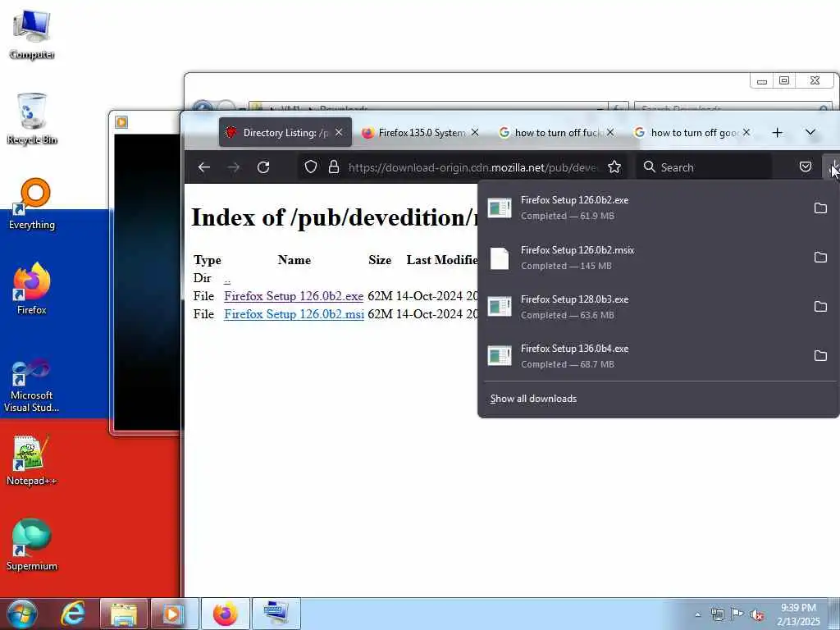The width and height of the screenshot is (840, 630).
Task: Click the tracking protection shield icon
Action: pos(311,167)
